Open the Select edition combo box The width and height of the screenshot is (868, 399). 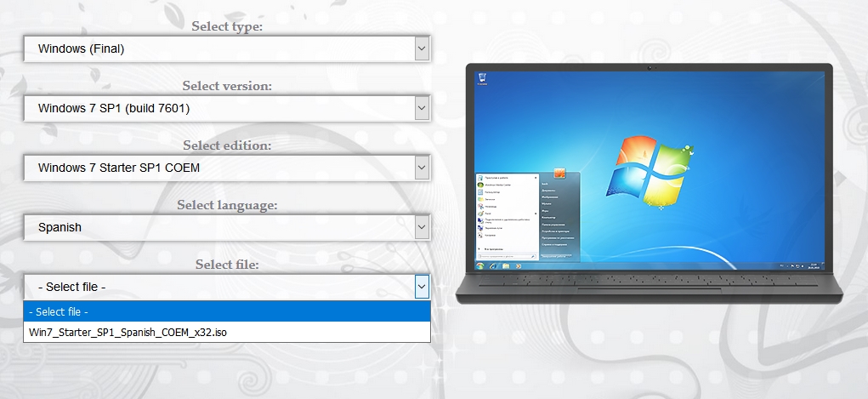(226, 168)
